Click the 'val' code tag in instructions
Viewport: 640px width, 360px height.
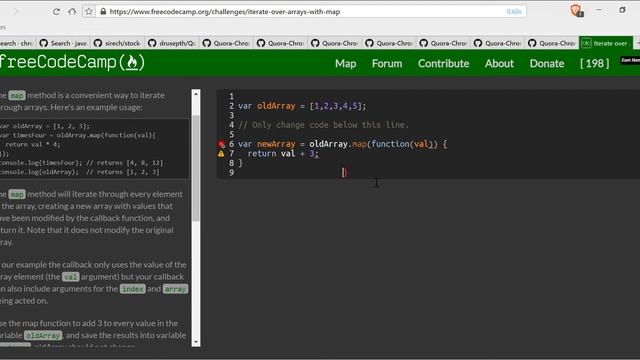[70, 277]
